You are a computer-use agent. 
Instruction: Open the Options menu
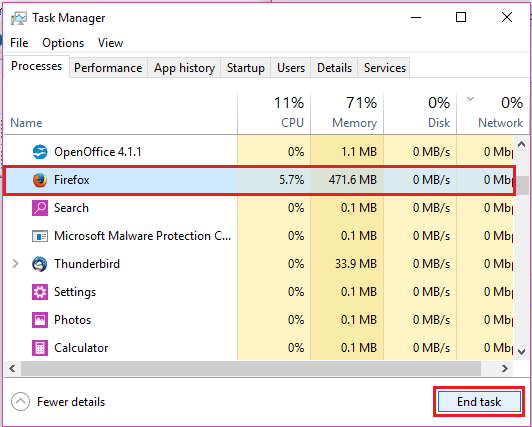pyautogui.click(x=63, y=43)
